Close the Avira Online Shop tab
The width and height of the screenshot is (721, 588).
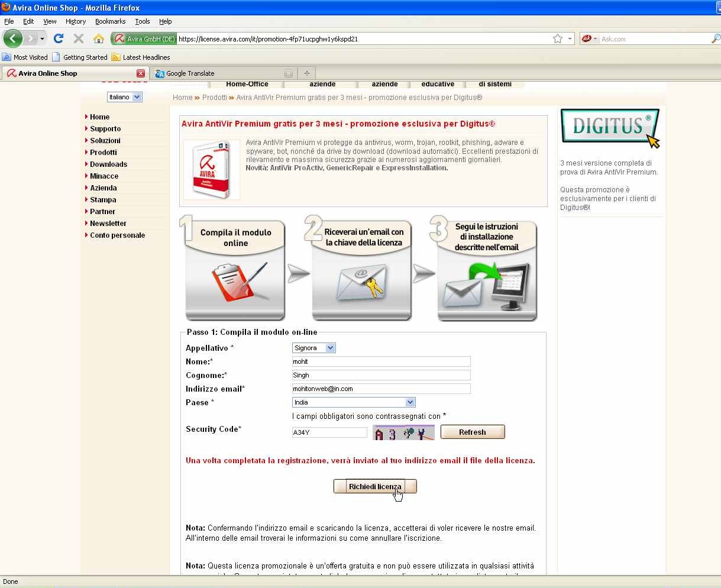pos(141,73)
